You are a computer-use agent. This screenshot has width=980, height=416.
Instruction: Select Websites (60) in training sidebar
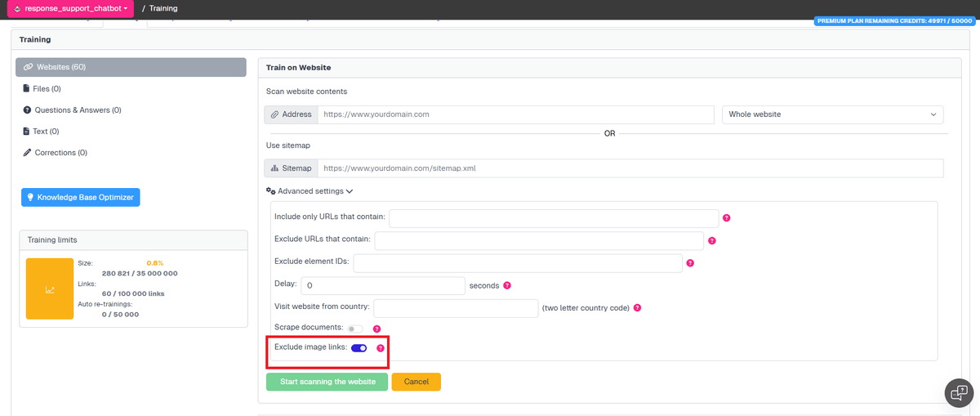[131, 67]
